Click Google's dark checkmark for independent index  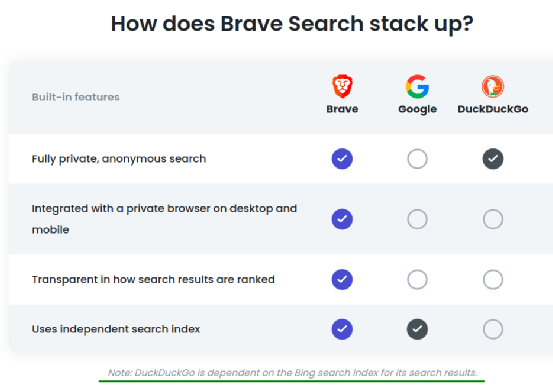click(417, 329)
